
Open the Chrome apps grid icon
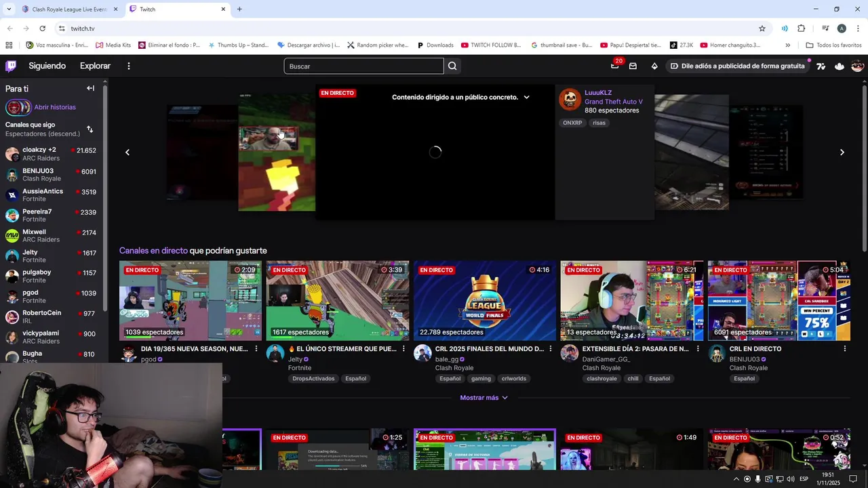pyautogui.click(x=9, y=45)
